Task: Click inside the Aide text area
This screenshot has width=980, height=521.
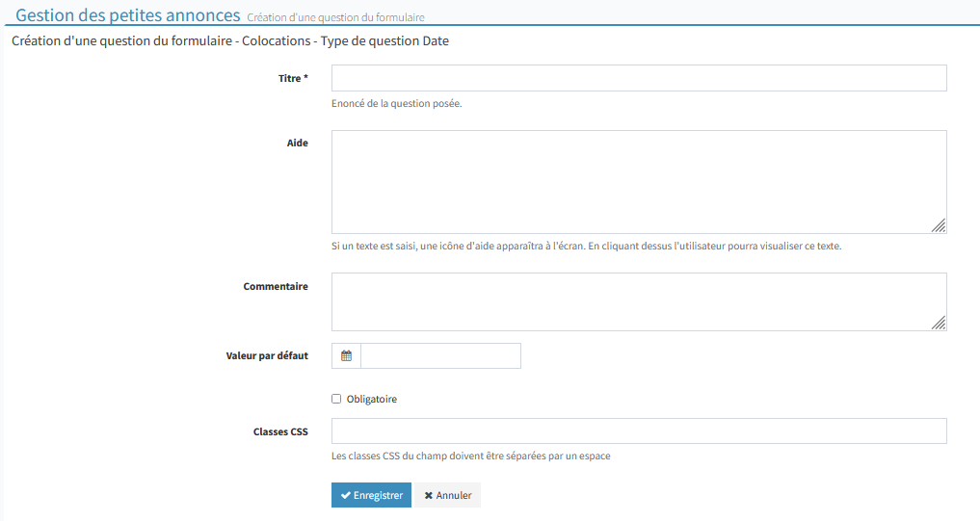Action: [x=639, y=182]
